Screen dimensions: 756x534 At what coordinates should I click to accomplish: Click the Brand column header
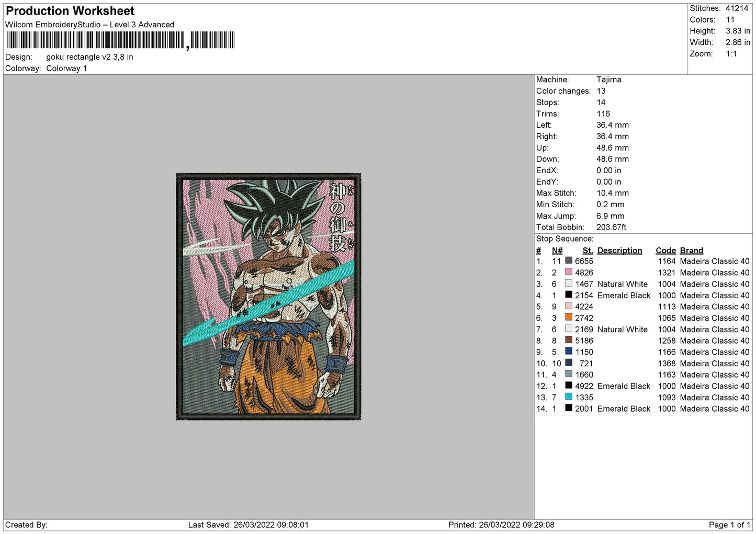[691, 251]
